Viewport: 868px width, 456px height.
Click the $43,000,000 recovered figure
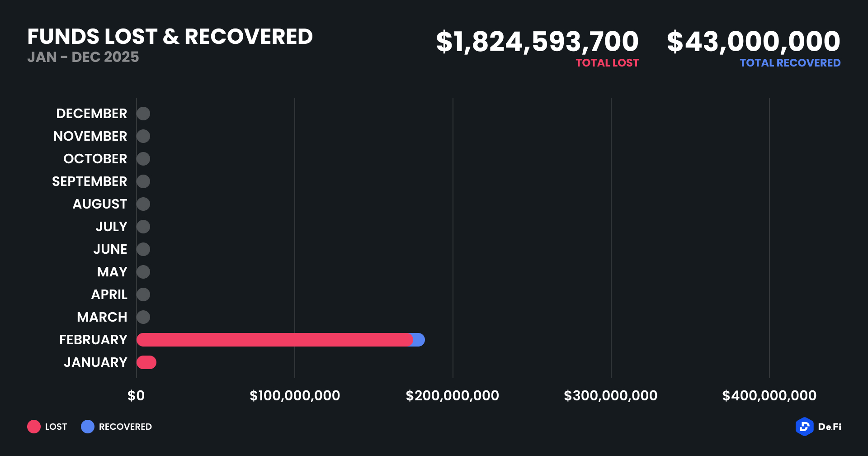(753, 42)
